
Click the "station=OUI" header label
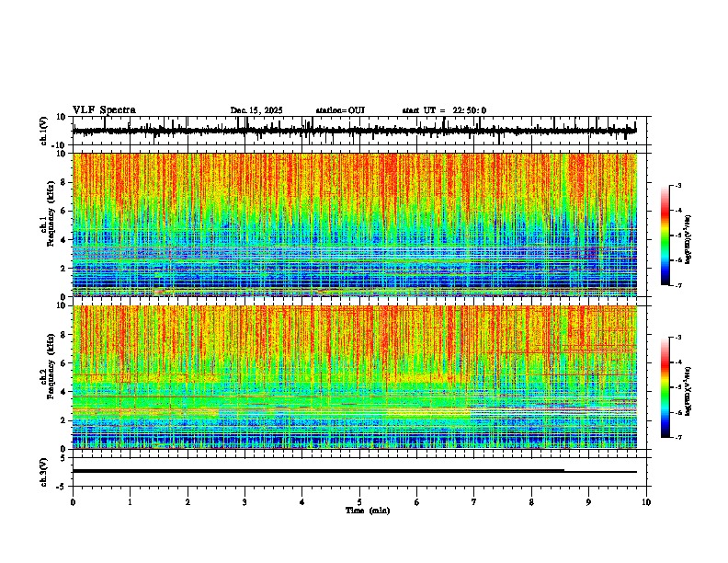[x=340, y=110]
